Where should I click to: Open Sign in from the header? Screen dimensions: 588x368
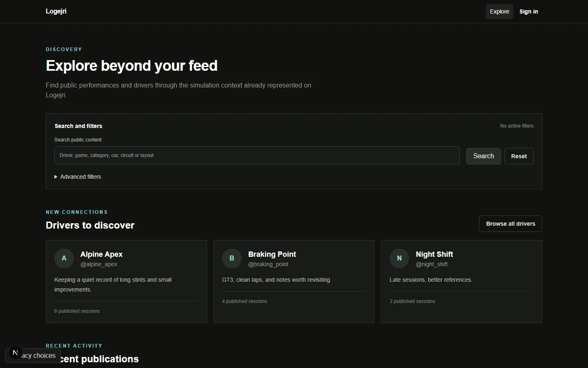tap(529, 11)
